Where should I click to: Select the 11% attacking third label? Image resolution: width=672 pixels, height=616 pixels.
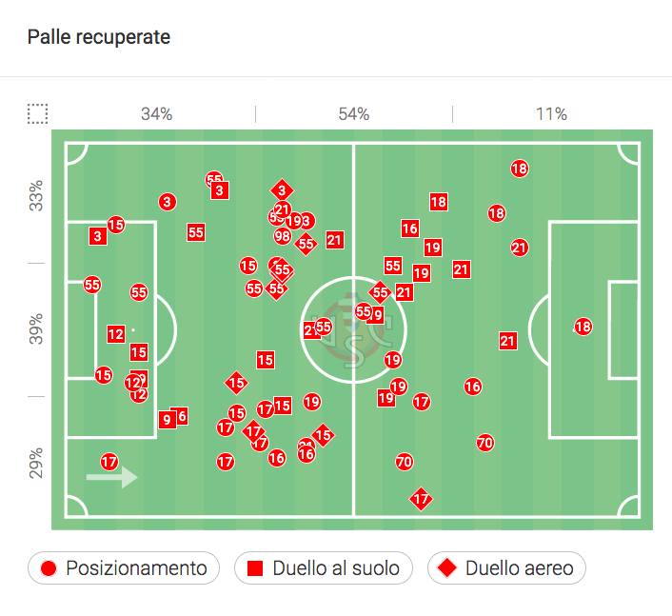pos(551,114)
